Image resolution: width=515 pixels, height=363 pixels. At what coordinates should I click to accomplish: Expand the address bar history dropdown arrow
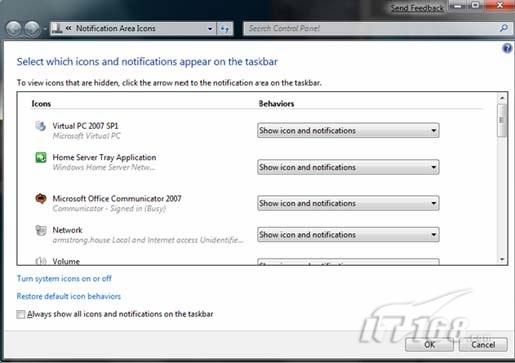210,29
